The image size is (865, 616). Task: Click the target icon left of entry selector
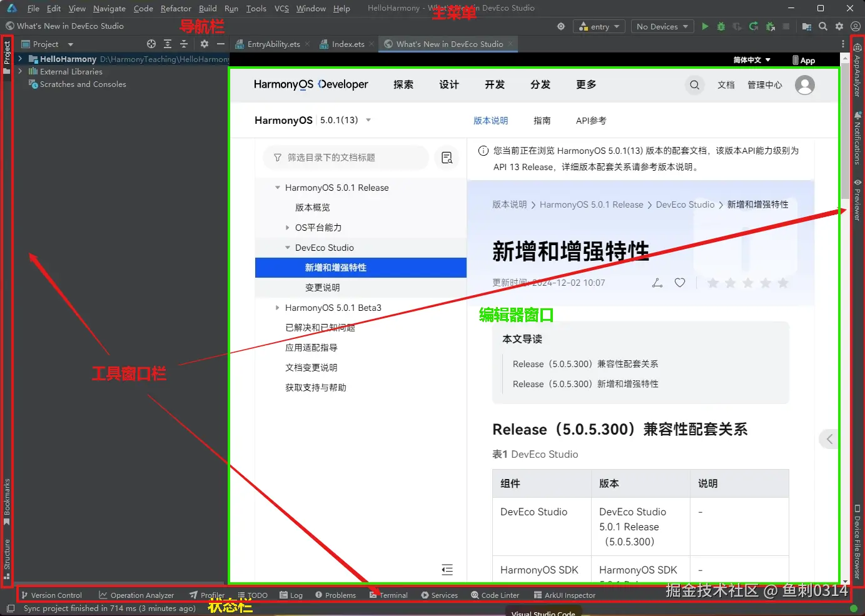[561, 26]
